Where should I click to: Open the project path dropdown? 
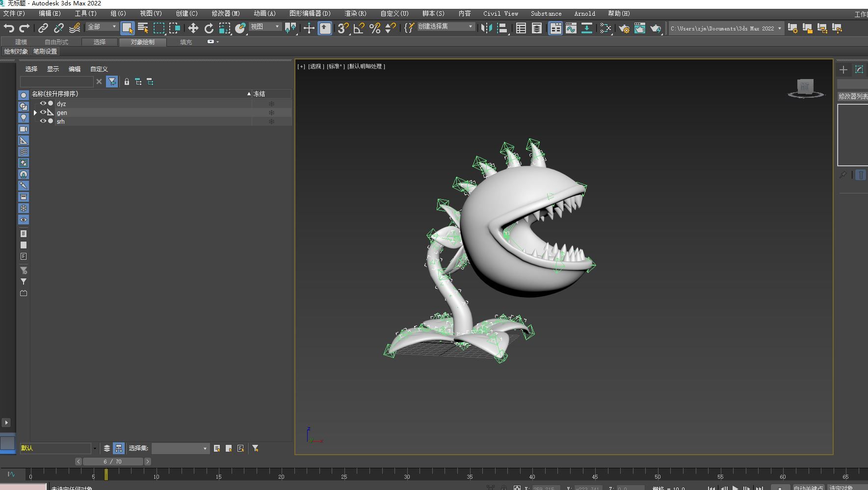coord(726,28)
